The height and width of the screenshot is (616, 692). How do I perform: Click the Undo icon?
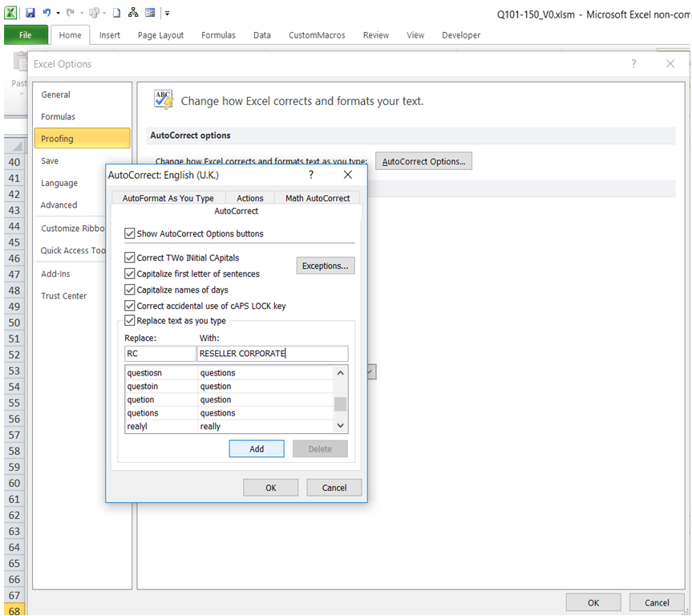point(47,12)
